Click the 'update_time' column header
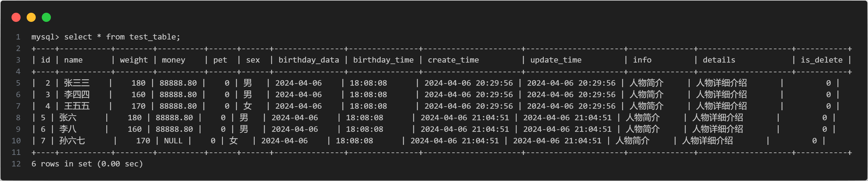868x181 pixels. click(x=556, y=60)
